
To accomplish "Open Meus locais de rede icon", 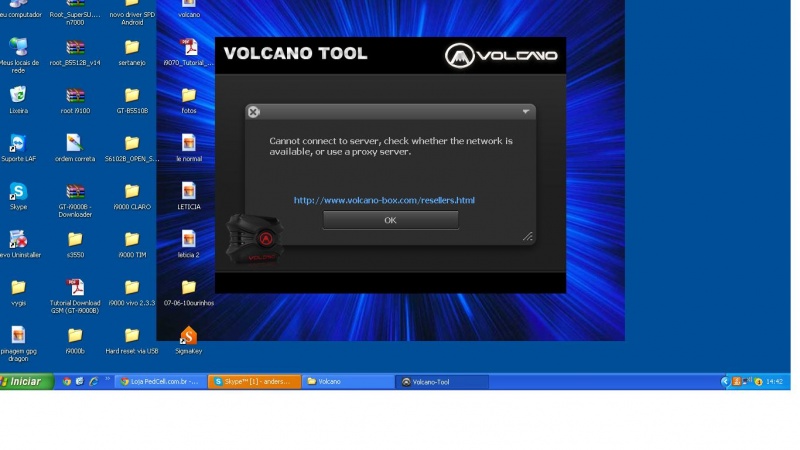I will 19,55.
